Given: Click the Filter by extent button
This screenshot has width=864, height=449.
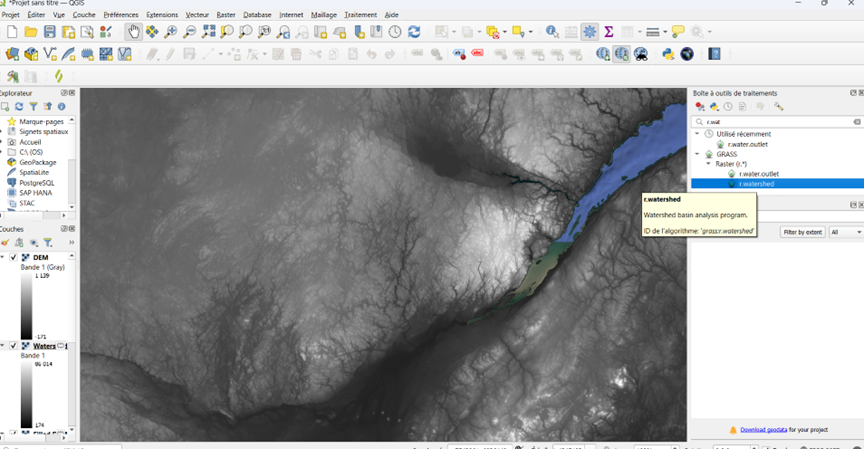Looking at the screenshot, I should pyautogui.click(x=802, y=232).
